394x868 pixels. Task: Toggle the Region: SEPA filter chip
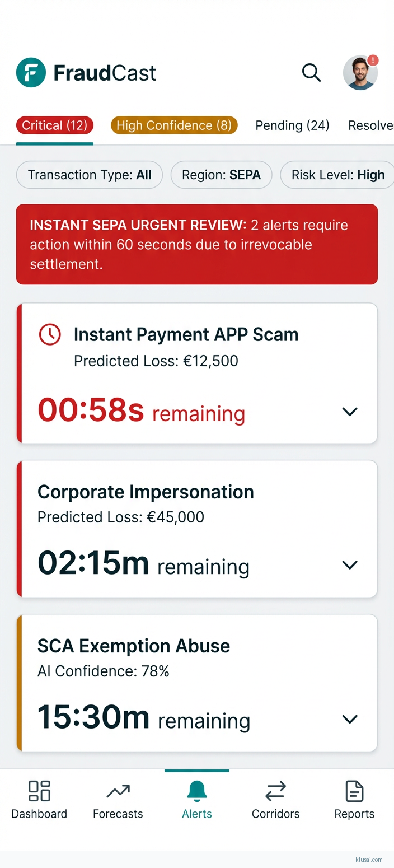pos(221,174)
